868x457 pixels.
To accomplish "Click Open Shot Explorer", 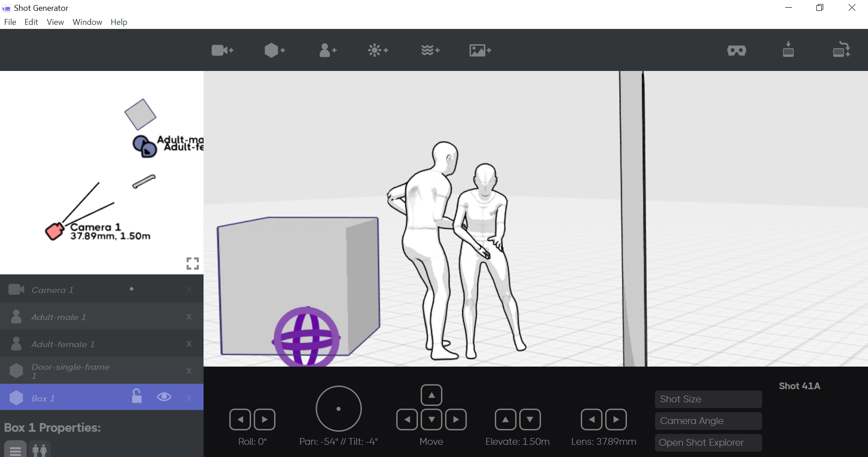I will 708,443.
